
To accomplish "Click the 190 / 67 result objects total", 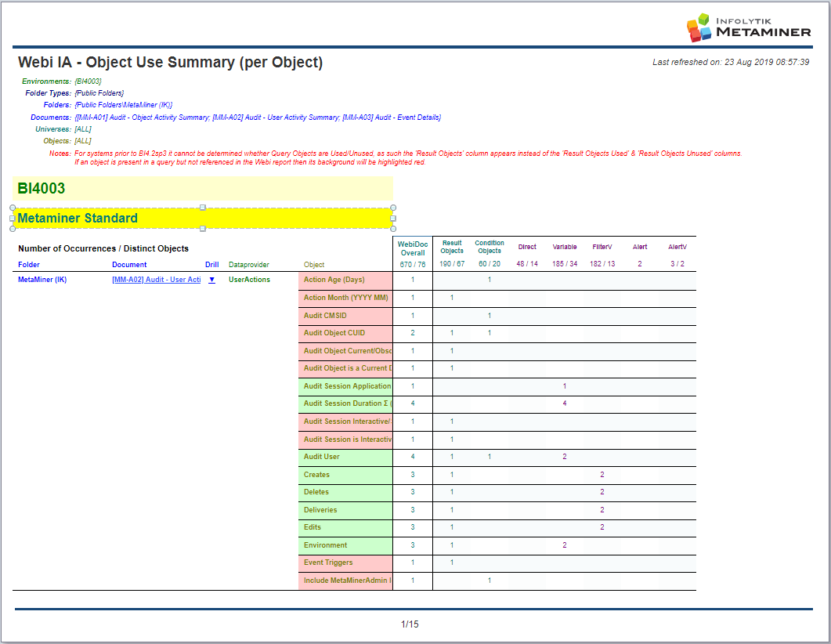I will point(452,264).
